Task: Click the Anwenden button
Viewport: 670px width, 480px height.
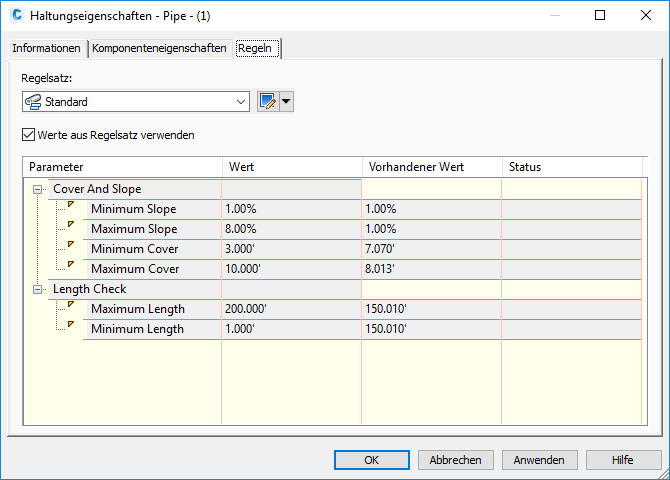Action: pos(539,460)
